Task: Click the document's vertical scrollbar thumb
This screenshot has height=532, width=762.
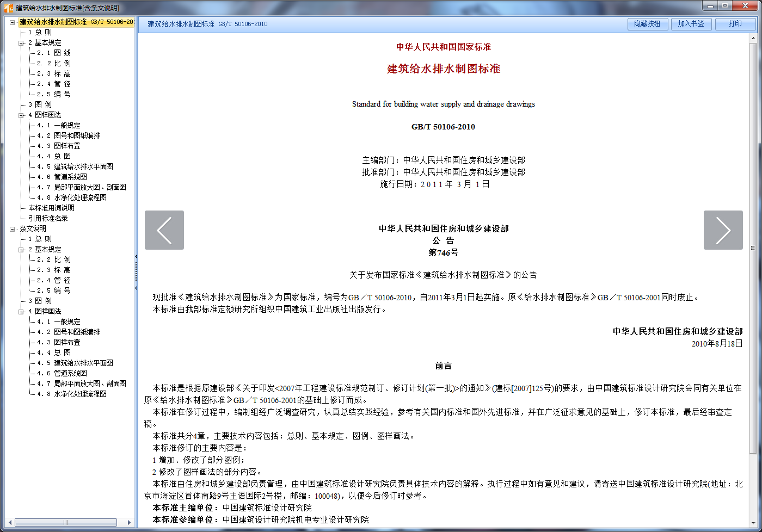Action: click(753, 249)
